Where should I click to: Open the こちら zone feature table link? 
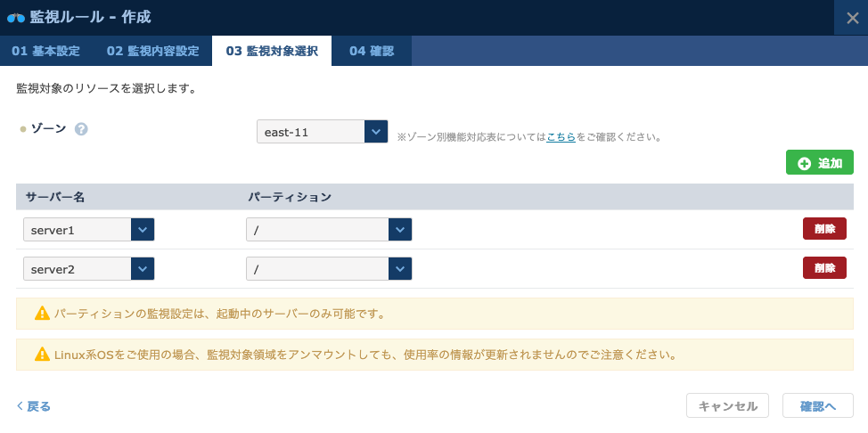click(x=561, y=137)
